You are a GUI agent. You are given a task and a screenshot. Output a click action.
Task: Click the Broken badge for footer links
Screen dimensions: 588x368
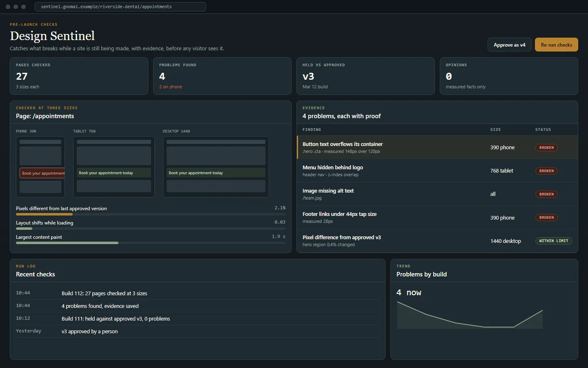(546, 218)
